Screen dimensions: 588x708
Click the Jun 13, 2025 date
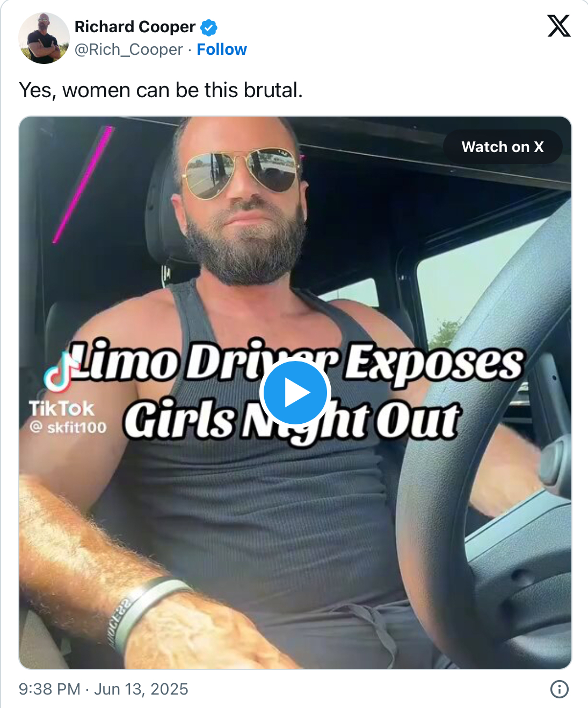[x=141, y=689]
